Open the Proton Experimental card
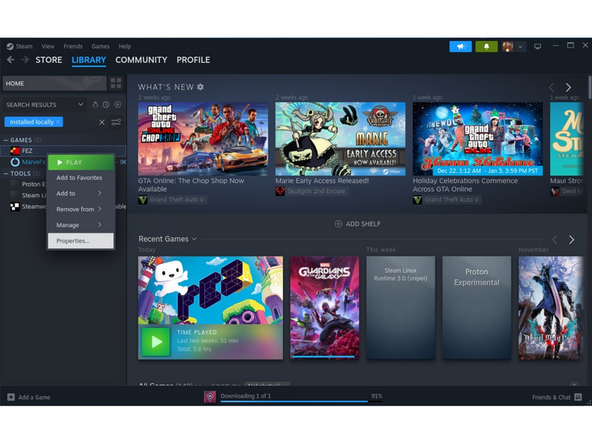 [477, 308]
